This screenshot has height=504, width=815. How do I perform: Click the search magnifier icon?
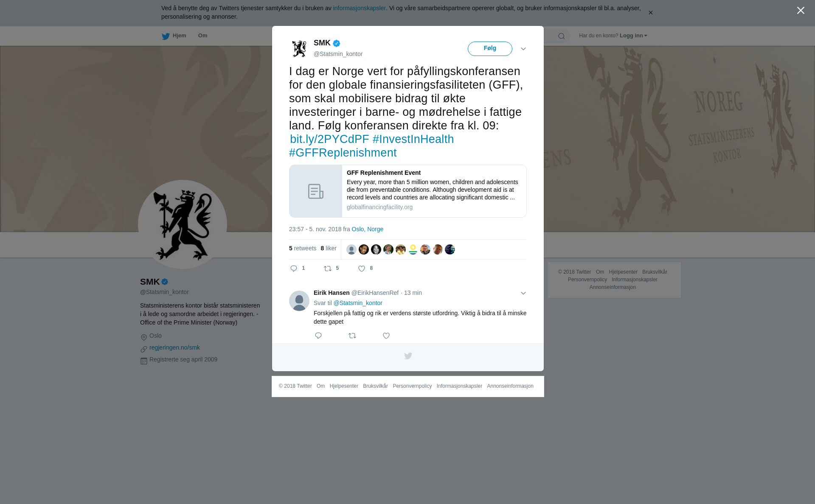click(561, 36)
